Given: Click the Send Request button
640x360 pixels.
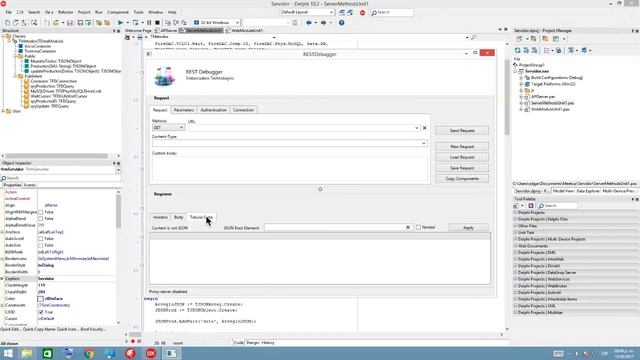Looking at the screenshot, I should pyautogui.click(x=462, y=131).
